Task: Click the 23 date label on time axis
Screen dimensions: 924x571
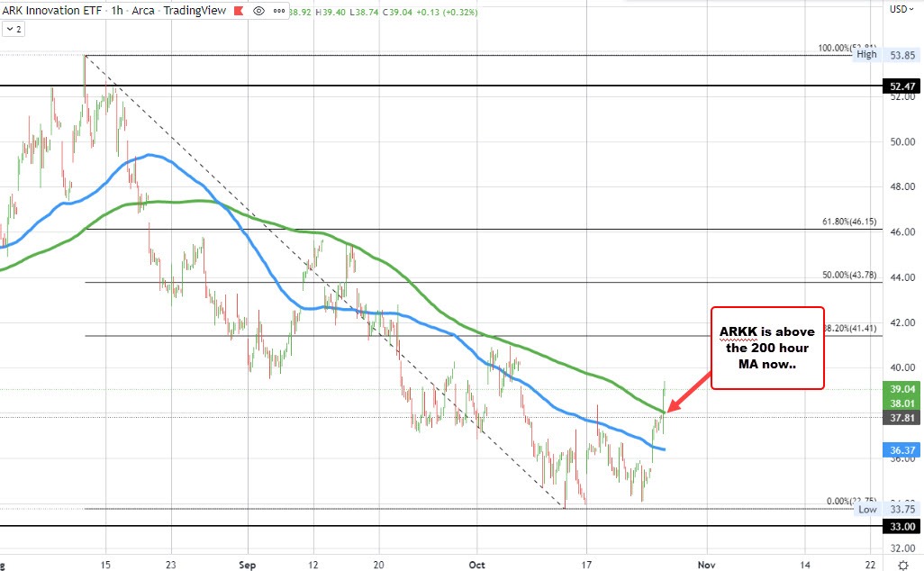Action: tap(171, 565)
